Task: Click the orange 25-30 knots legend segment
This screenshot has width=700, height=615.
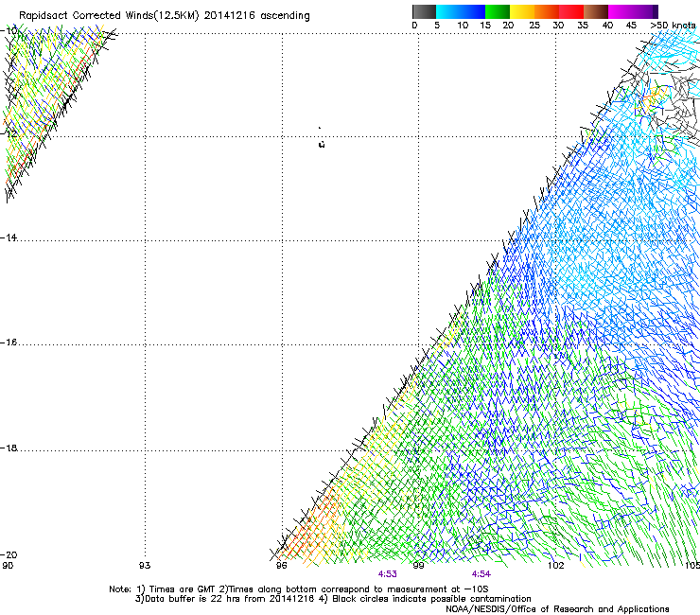Action: pos(547,11)
